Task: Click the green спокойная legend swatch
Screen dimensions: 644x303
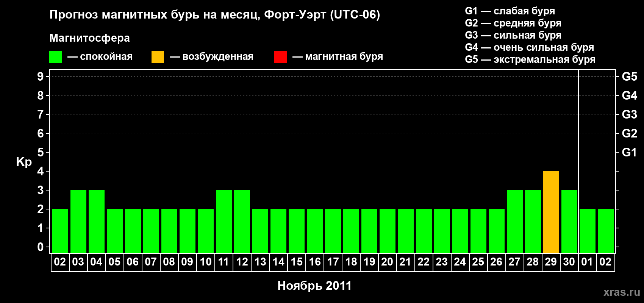Action: tap(55, 57)
